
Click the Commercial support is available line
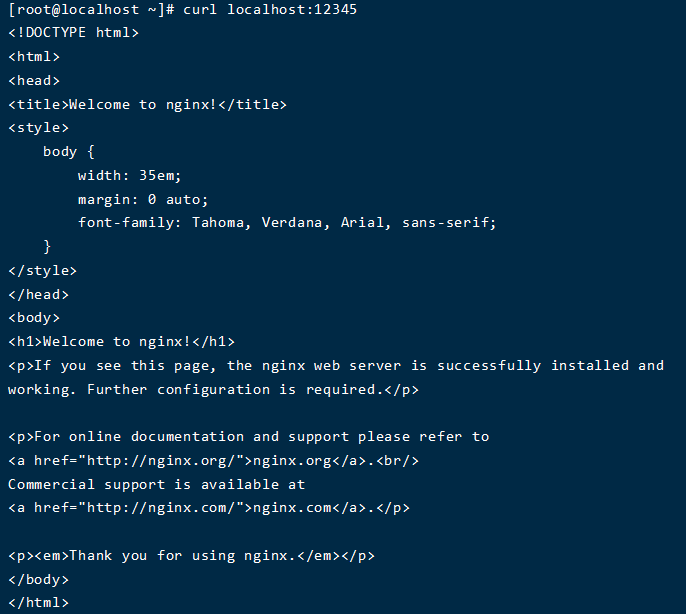pos(156,484)
